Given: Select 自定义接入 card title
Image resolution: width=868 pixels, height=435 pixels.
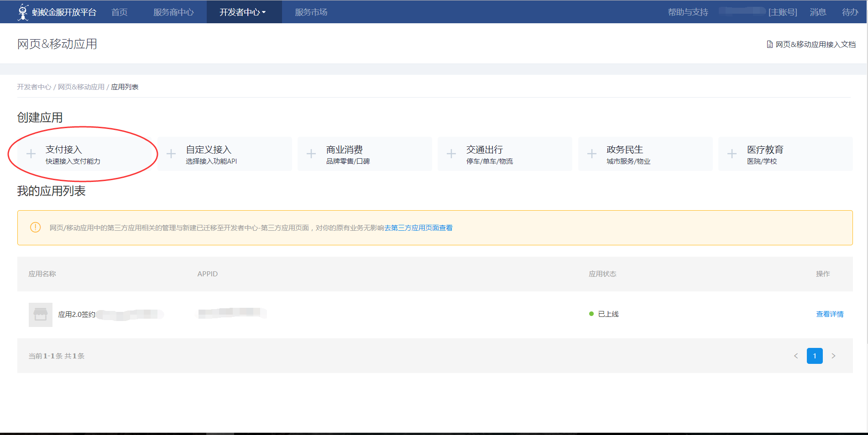Looking at the screenshot, I should tap(209, 150).
